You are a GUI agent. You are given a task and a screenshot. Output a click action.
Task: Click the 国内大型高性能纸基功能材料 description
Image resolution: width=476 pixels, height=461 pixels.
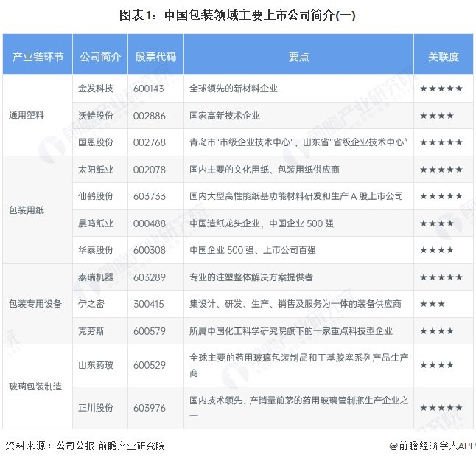[296, 196]
